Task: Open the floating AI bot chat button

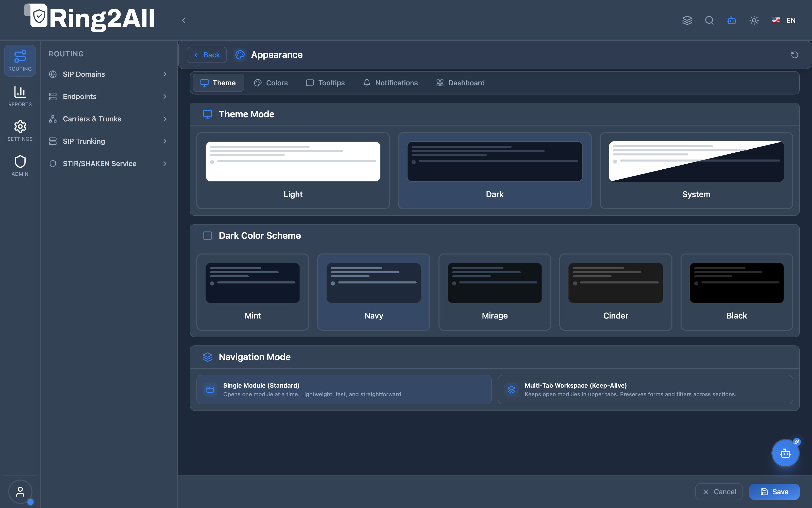Action: pos(785,453)
